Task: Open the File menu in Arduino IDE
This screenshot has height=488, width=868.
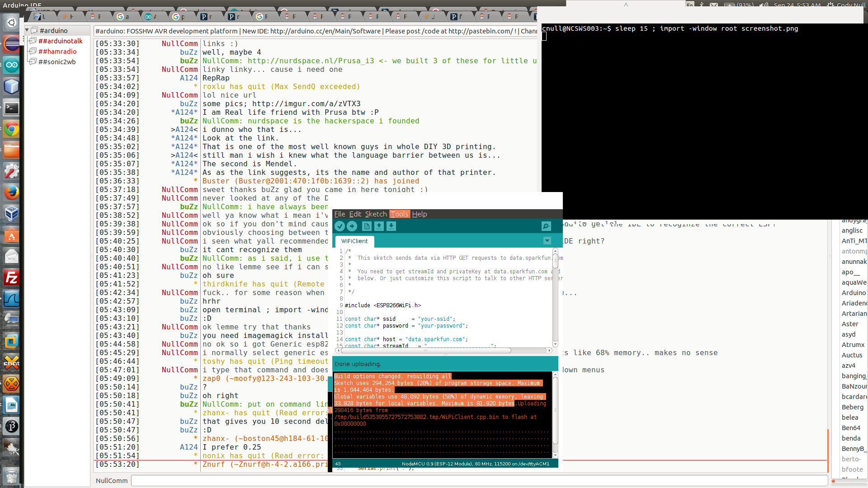Action: pos(340,214)
